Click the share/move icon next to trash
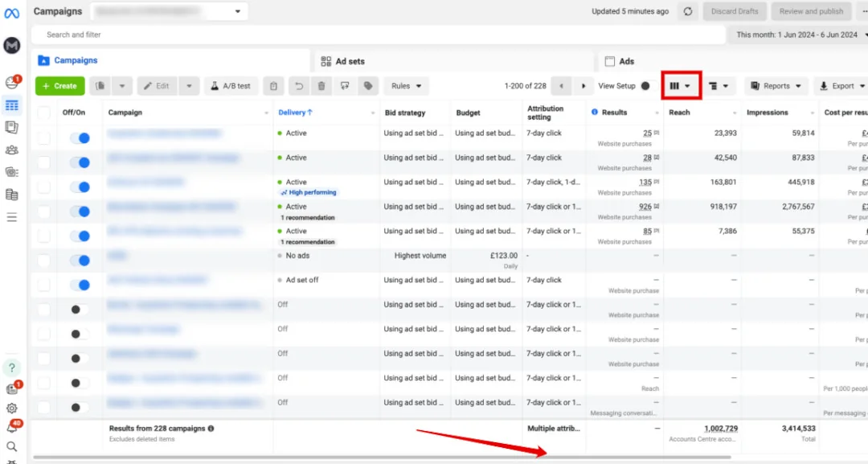The width and height of the screenshot is (868, 464). tap(345, 86)
